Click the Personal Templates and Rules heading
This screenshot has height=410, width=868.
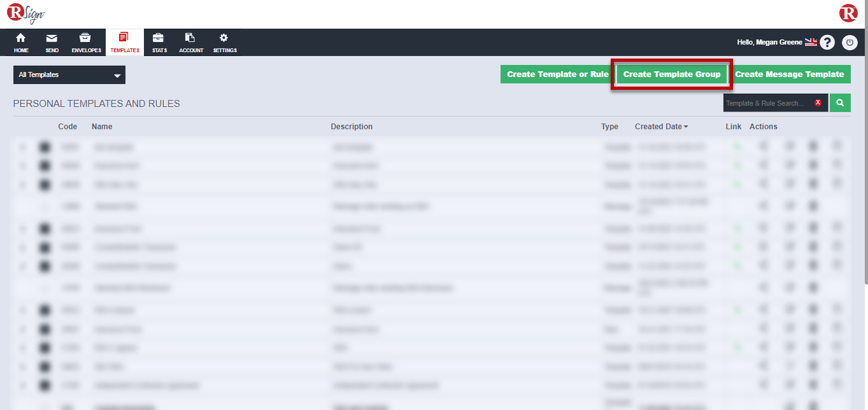coord(96,103)
